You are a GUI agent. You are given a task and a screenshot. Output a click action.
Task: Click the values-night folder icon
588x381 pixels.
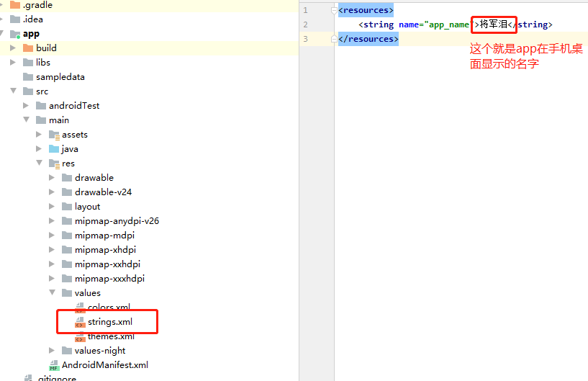pos(67,351)
